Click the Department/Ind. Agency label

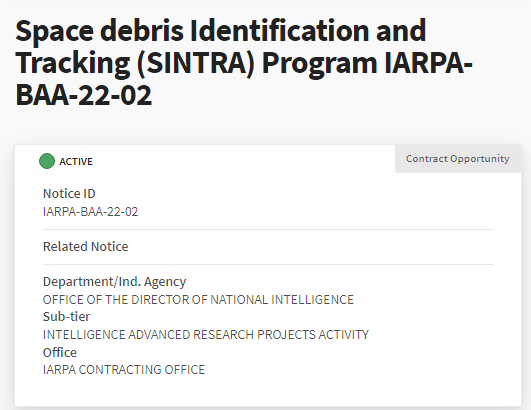(x=114, y=282)
